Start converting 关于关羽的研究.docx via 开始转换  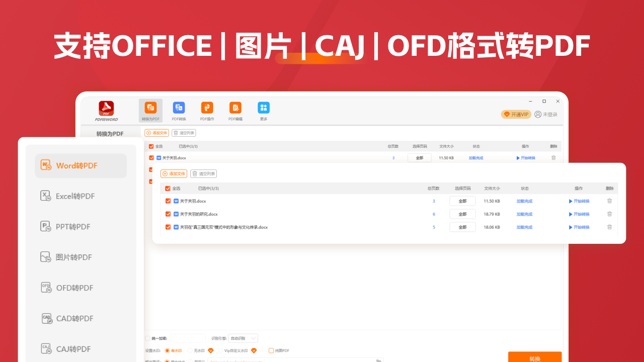click(x=581, y=214)
